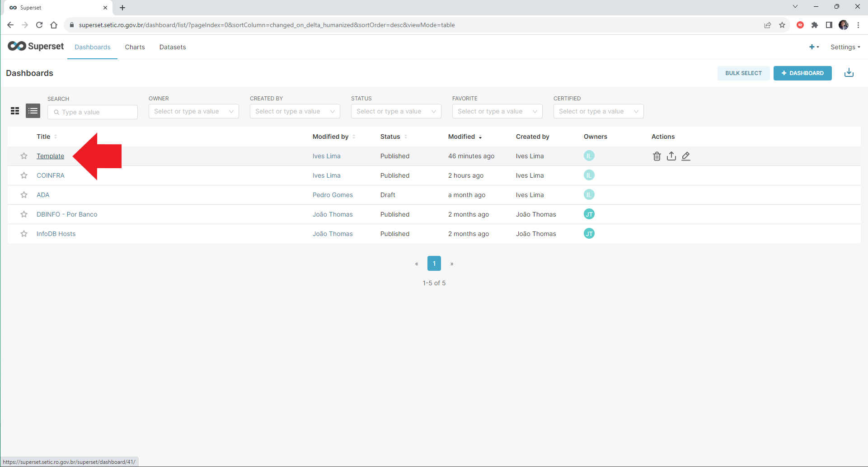This screenshot has height=467, width=868.
Task: Reload the page
Action: (39, 25)
